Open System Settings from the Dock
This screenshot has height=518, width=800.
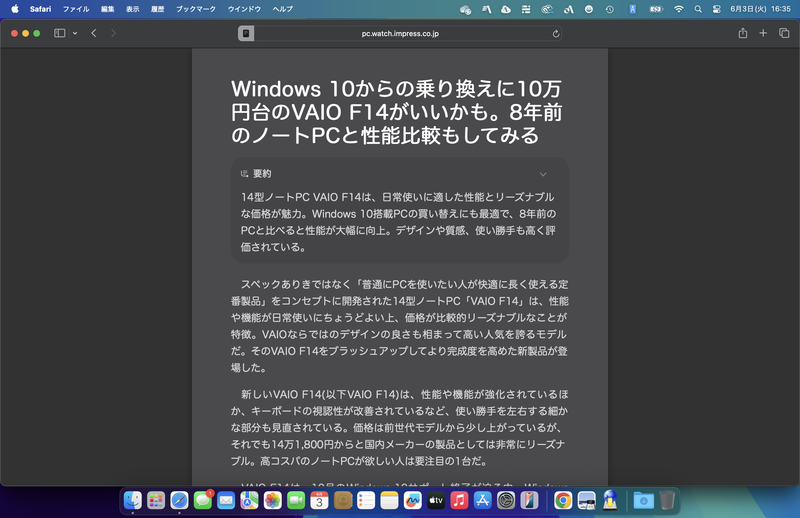click(506, 500)
